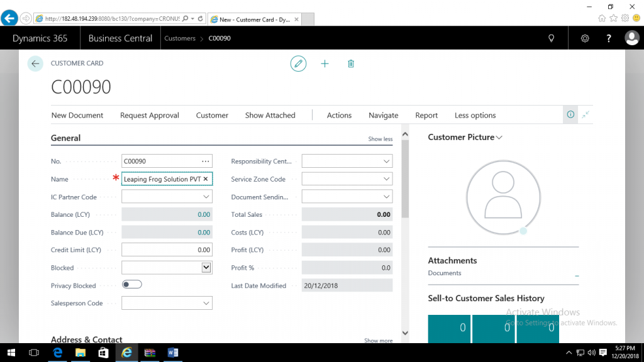This screenshot has height=362, width=644.
Task: Click the page scrollbar thumb
Action: coord(406,178)
